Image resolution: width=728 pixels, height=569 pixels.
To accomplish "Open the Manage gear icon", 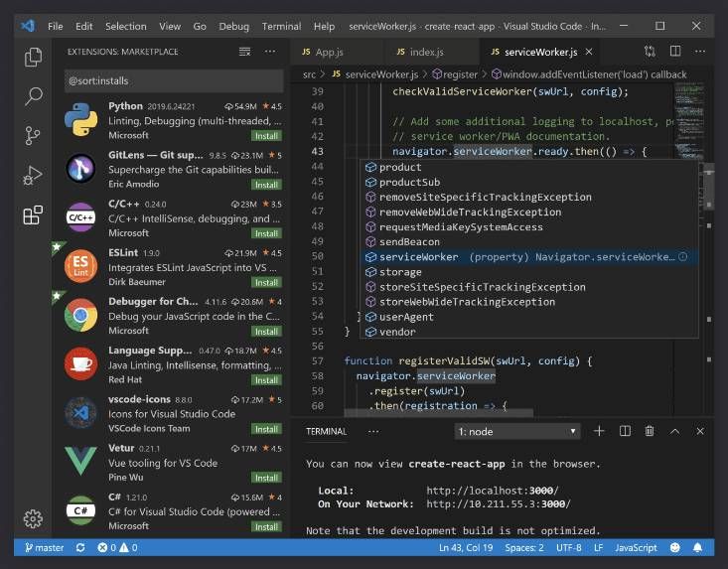I will [33, 518].
